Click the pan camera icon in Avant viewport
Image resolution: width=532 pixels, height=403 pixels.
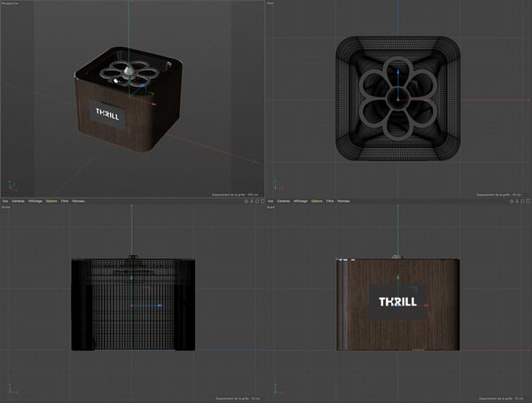(512, 202)
